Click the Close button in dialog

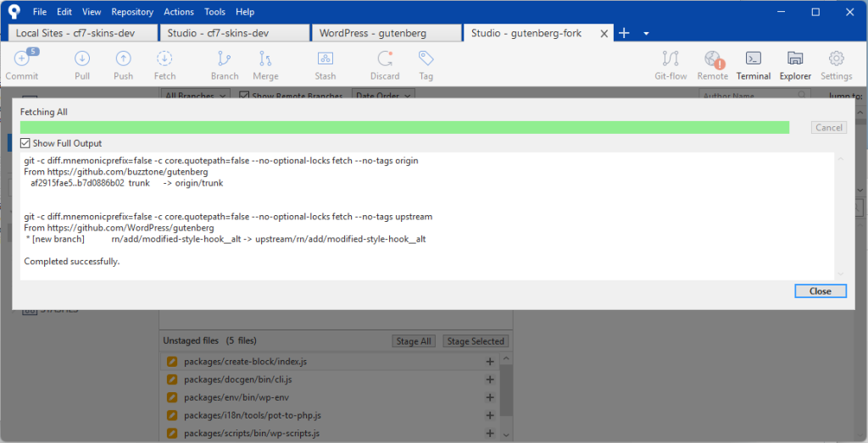point(820,291)
